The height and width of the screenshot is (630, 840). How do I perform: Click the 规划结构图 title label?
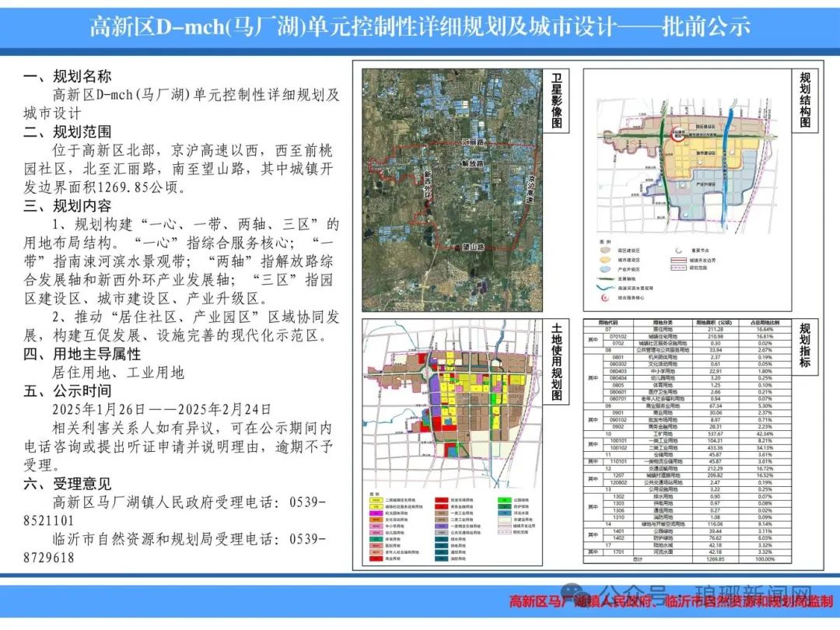point(805,100)
